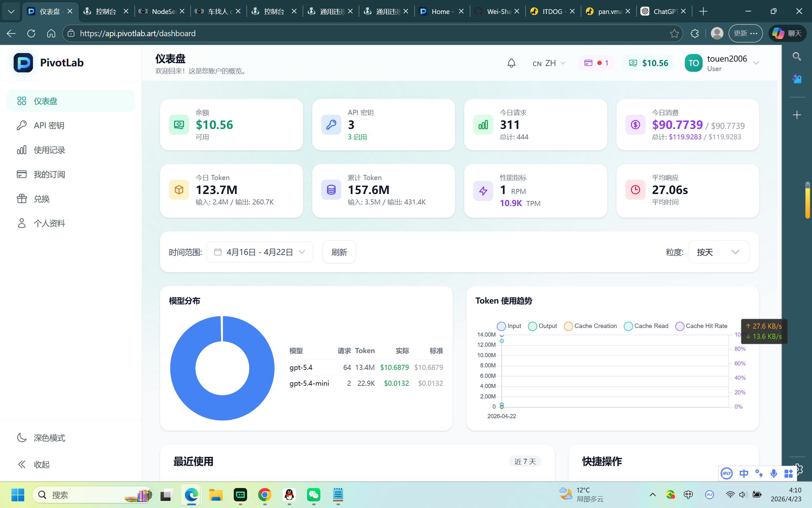The image size is (812, 508).
Task: Click the balance card money icon
Action: tap(179, 125)
